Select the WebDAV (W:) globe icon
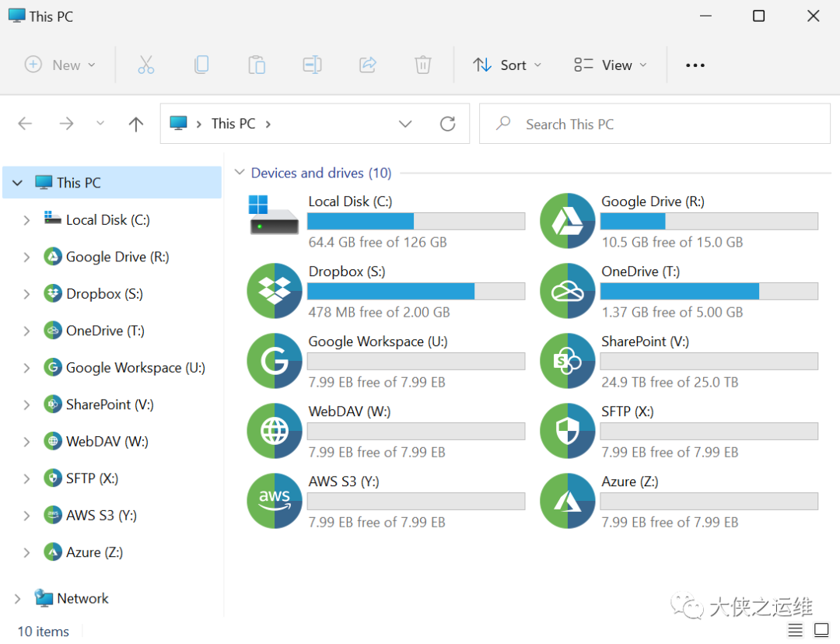840x644 pixels. 275,431
